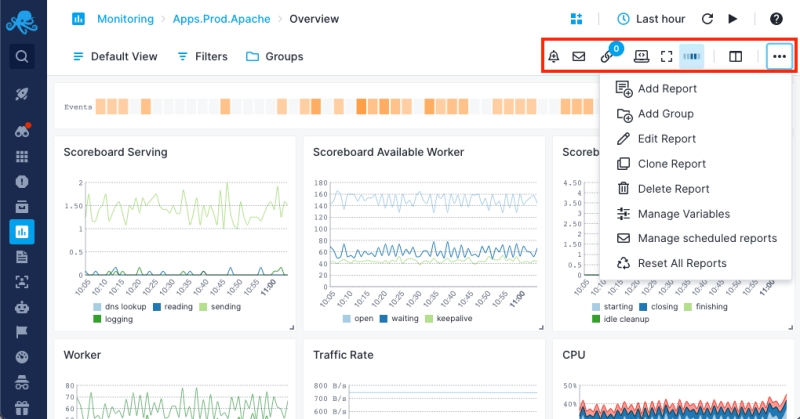Viewport: 800px width, 419px height.
Task: Toggle the split-screen layout icon
Action: [x=735, y=56]
